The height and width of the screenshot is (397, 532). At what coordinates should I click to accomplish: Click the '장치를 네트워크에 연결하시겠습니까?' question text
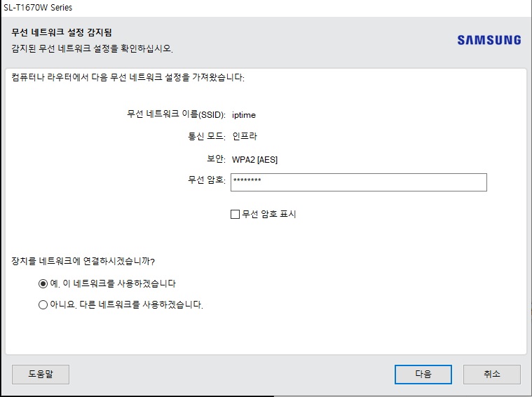click(83, 261)
